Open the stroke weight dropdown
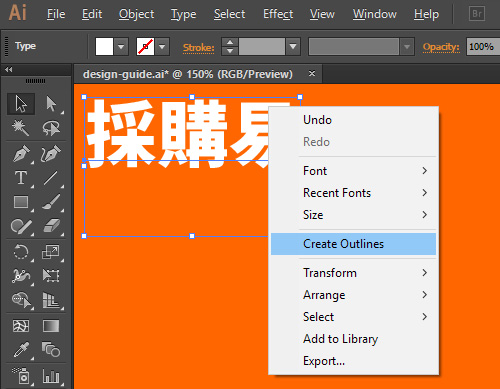Screen dimensions: 500x389 (x=293, y=47)
